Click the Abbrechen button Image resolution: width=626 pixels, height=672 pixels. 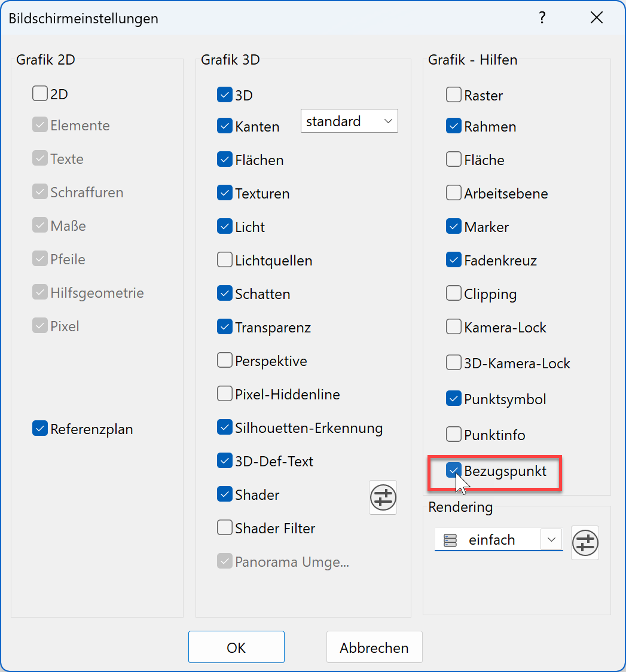point(374,647)
